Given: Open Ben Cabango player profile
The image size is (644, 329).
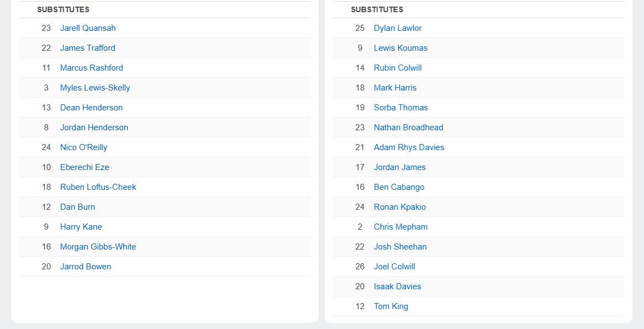Looking at the screenshot, I should click(399, 187).
